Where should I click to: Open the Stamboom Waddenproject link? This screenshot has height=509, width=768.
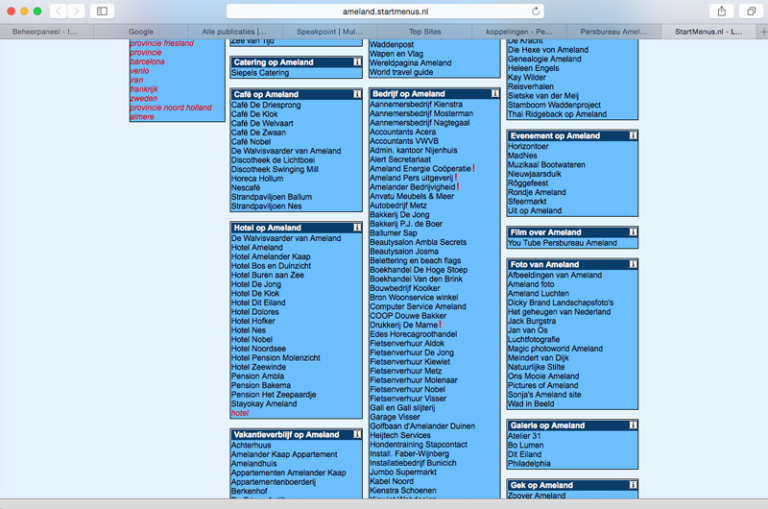point(554,105)
